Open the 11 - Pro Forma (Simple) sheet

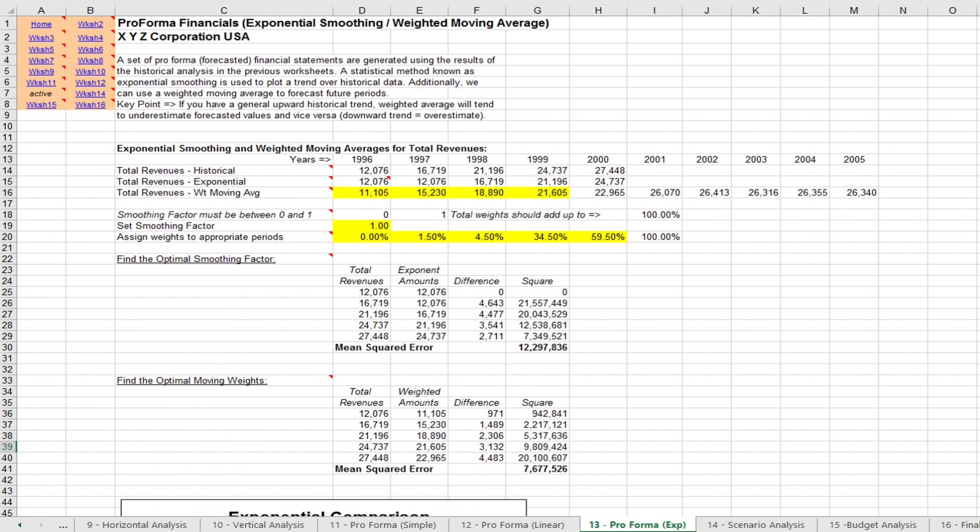click(x=383, y=525)
